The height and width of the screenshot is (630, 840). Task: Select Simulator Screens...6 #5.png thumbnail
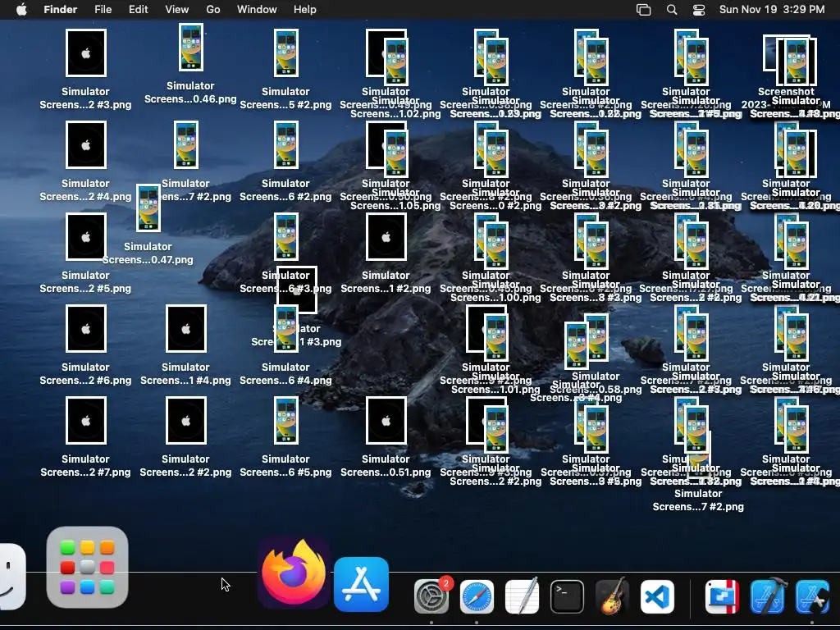pos(286,421)
